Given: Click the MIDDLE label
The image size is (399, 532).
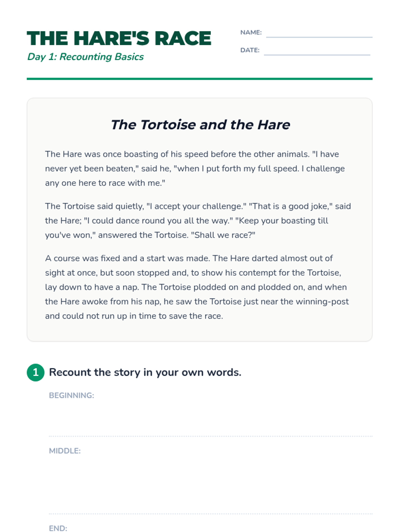Looking at the screenshot, I should (x=65, y=451).
